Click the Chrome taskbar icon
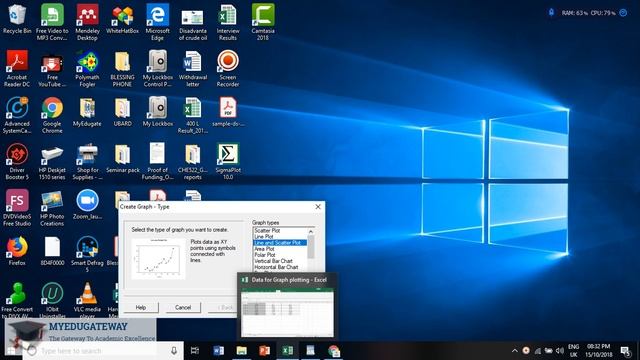640x360 pixels. (334, 351)
